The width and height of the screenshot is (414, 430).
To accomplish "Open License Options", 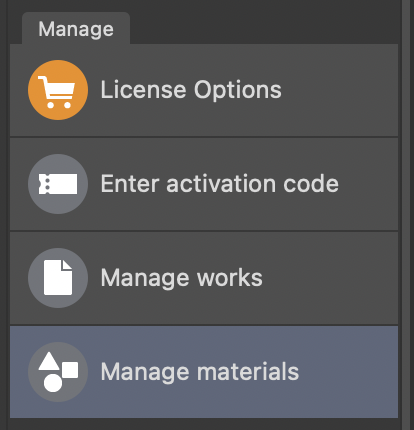I will pyautogui.click(x=204, y=90).
